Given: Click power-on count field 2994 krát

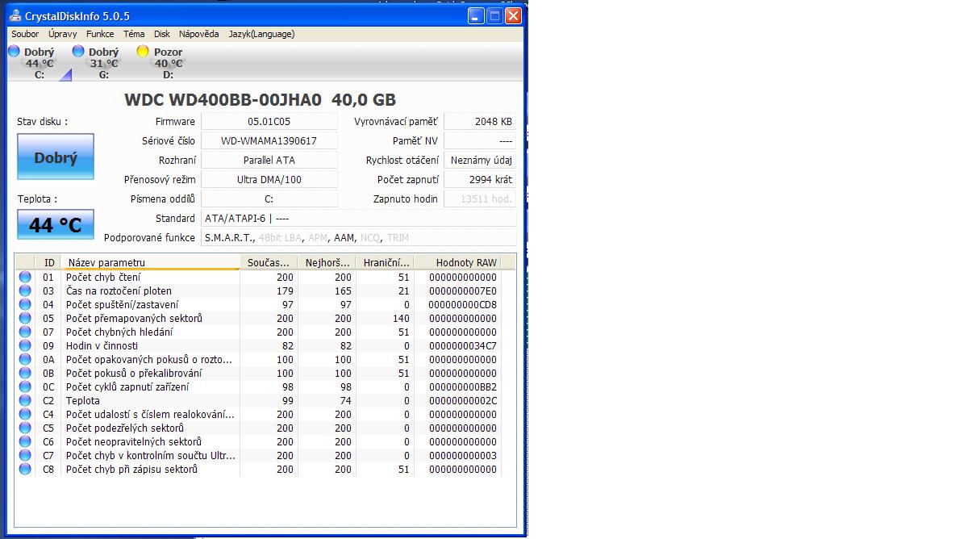Looking at the screenshot, I should [481, 180].
